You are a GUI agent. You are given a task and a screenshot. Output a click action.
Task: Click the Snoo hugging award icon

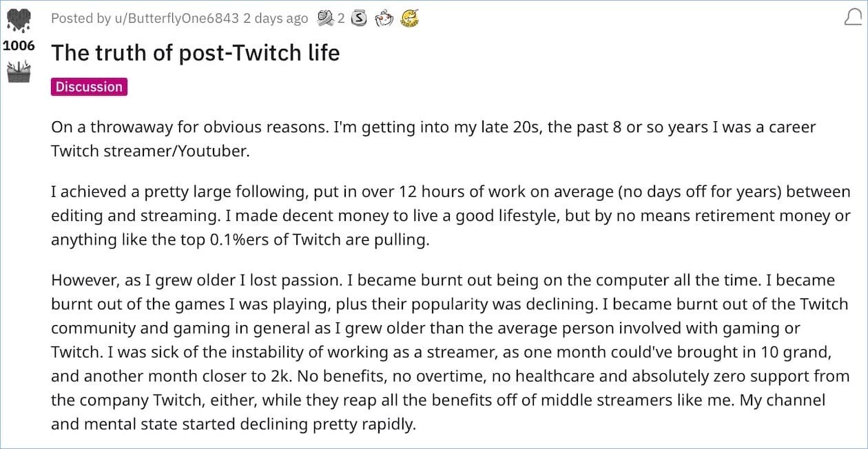pos(384,19)
